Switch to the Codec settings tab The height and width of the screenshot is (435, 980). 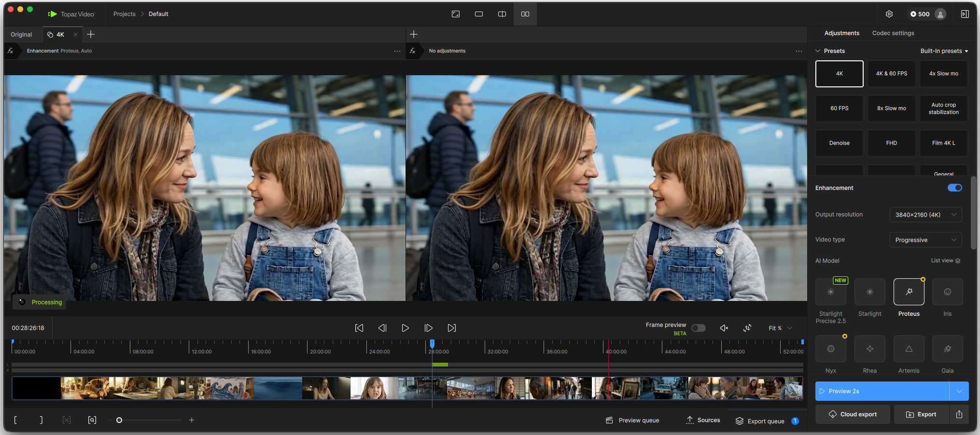pos(893,33)
